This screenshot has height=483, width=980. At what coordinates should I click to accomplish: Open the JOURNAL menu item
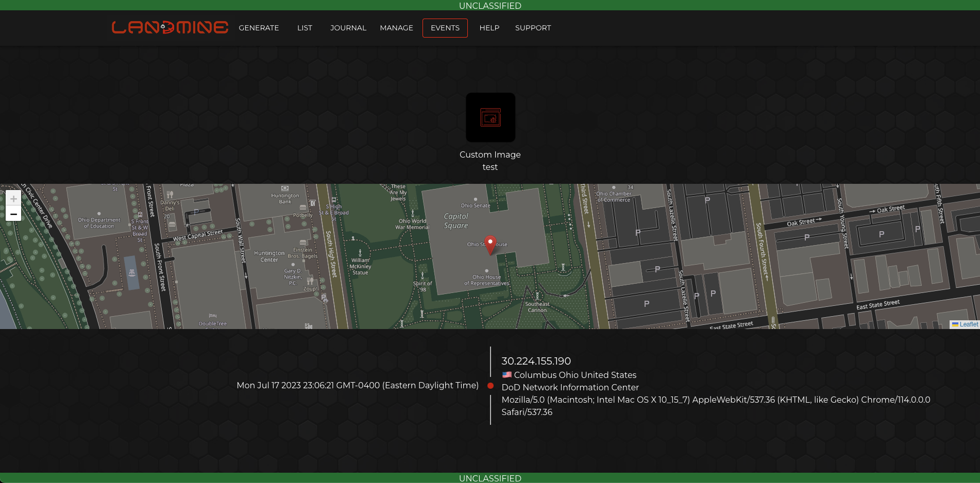pyautogui.click(x=348, y=28)
